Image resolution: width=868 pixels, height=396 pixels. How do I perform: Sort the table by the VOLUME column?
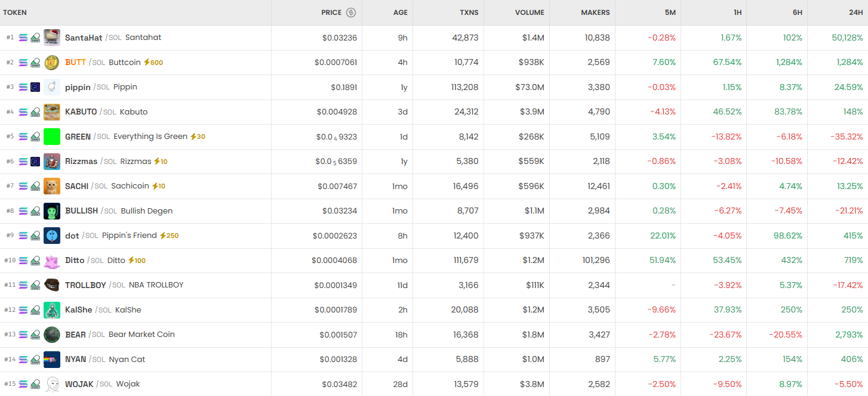(x=530, y=13)
